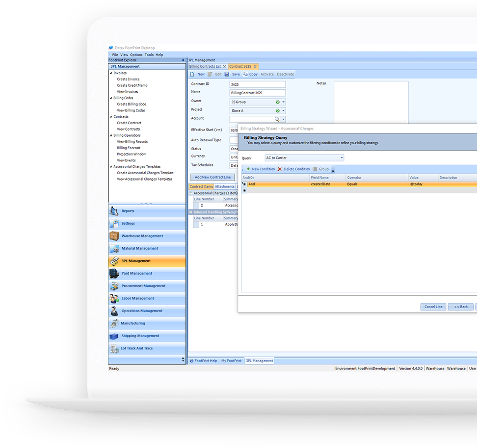Collapse the Contracts tree node
This screenshot has width=477, height=448.
coord(111,117)
